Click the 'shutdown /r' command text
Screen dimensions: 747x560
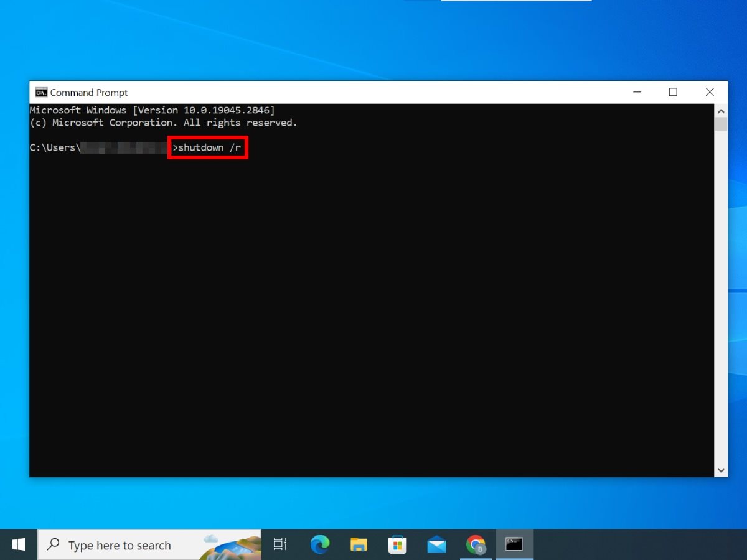click(209, 147)
